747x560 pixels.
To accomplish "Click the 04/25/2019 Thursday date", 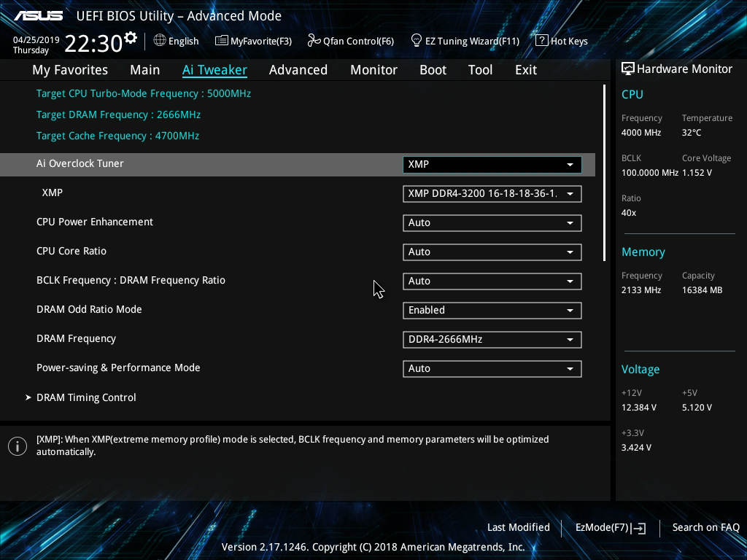I will click(x=36, y=45).
